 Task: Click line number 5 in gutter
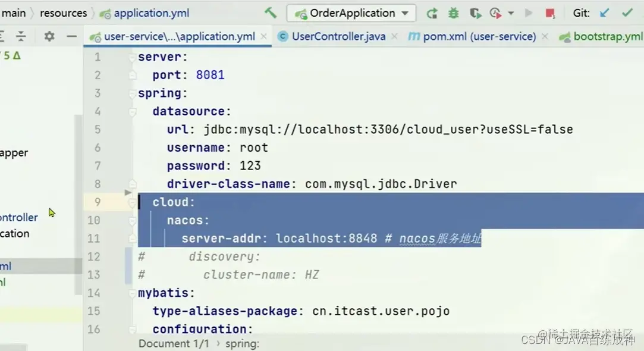tap(98, 130)
